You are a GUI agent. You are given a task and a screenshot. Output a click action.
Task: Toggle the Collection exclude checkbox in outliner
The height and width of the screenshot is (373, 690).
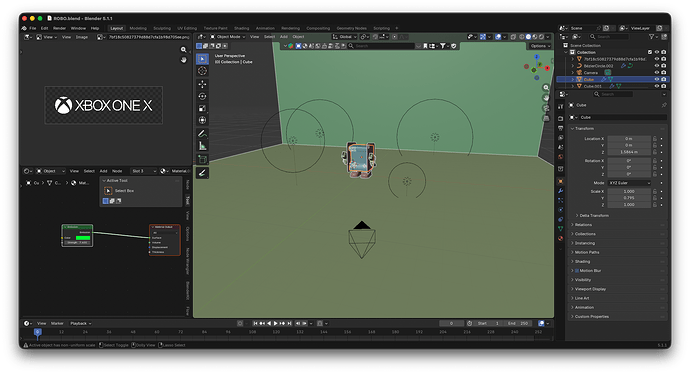(650, 52)
